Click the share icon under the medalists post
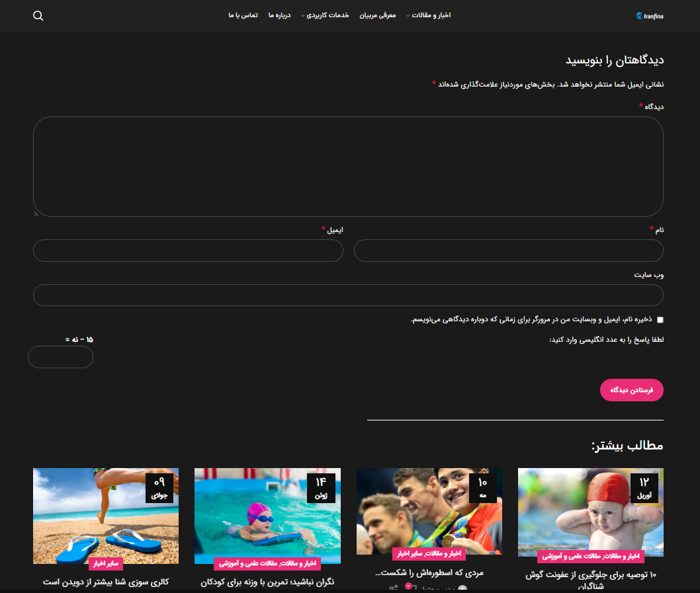 pos(393,588)
